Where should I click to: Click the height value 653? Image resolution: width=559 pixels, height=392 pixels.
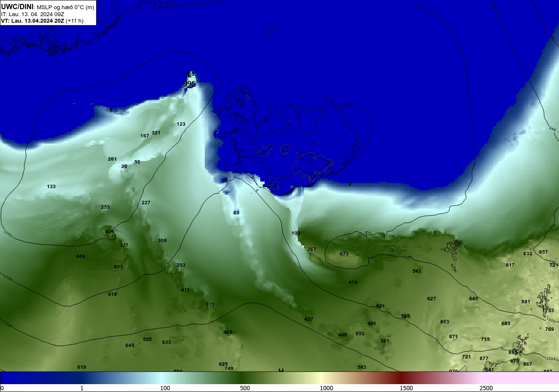360,334
